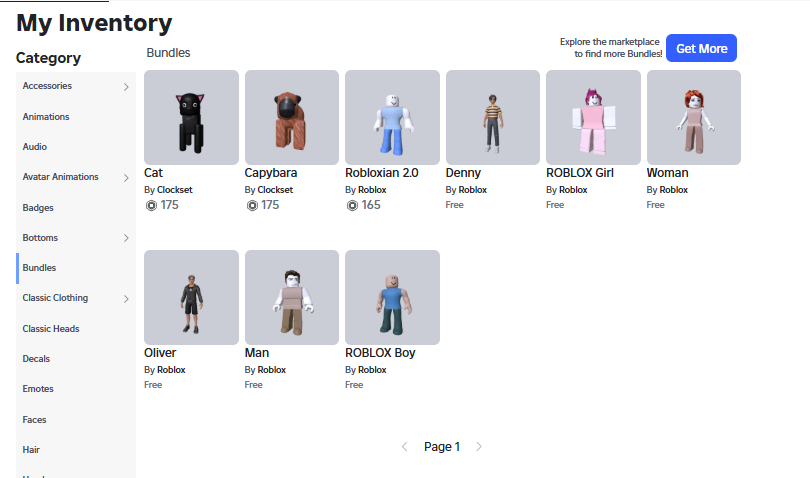Click the Get More button

(701, 49)
